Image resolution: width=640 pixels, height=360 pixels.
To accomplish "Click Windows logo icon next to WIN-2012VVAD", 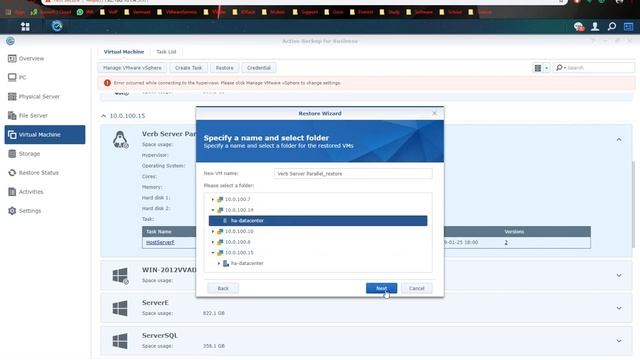I will click(120, 276).
